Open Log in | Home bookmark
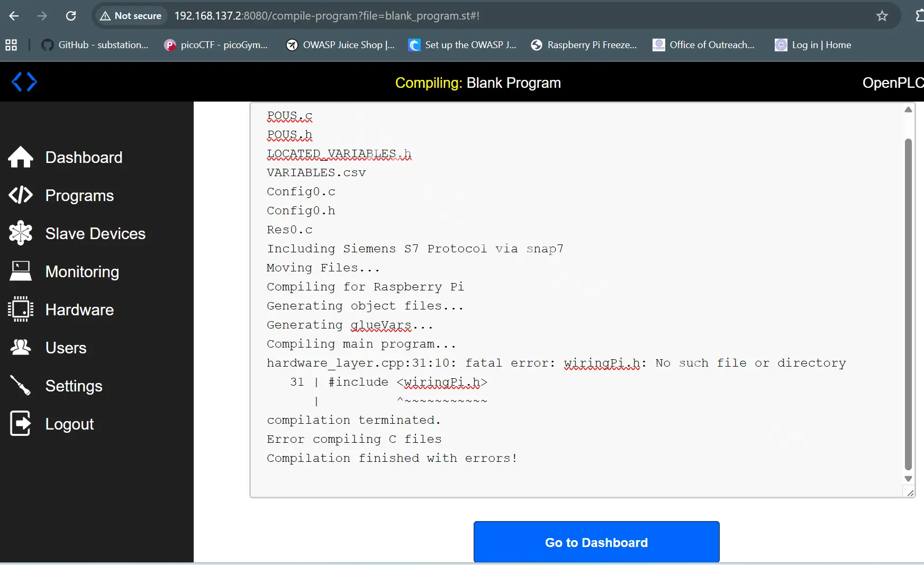The width and height of the screenshot is (924, 565). [x=813, y=45]
